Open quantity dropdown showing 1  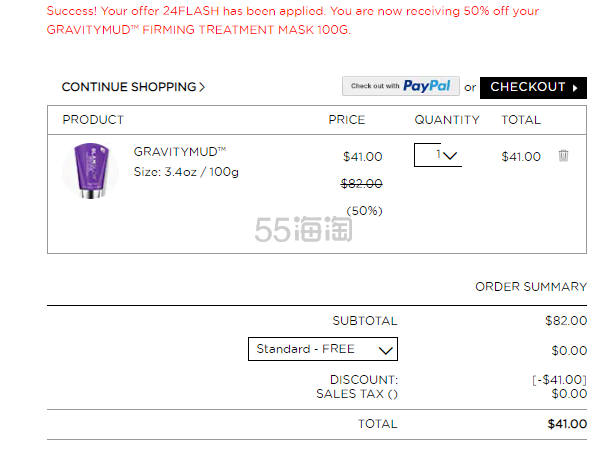[x=438, y=155]
